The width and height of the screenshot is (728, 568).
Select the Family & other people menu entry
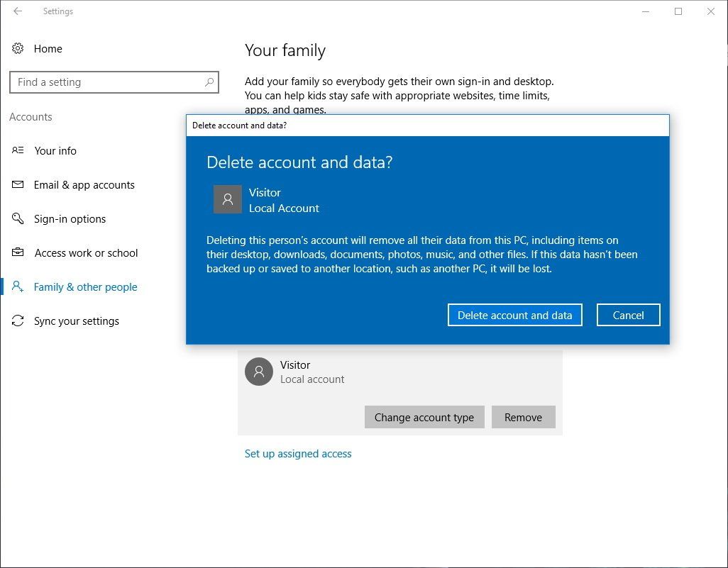(x=85, y=286)
